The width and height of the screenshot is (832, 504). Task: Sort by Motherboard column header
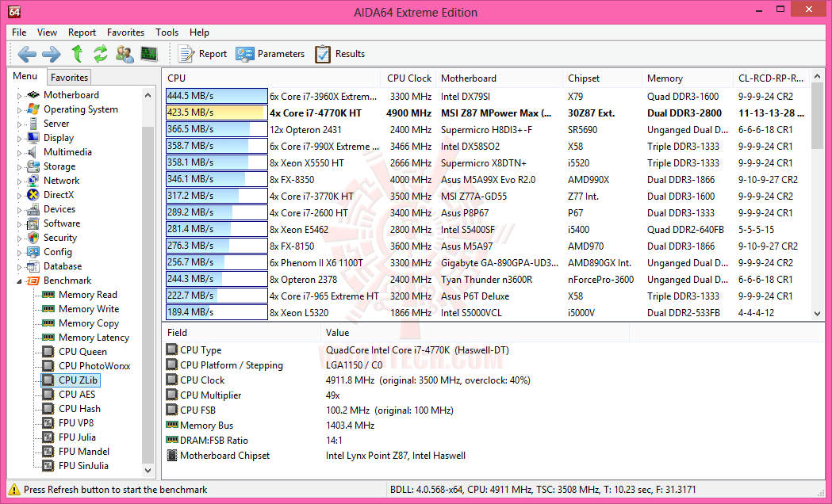(x=499, y=78)
